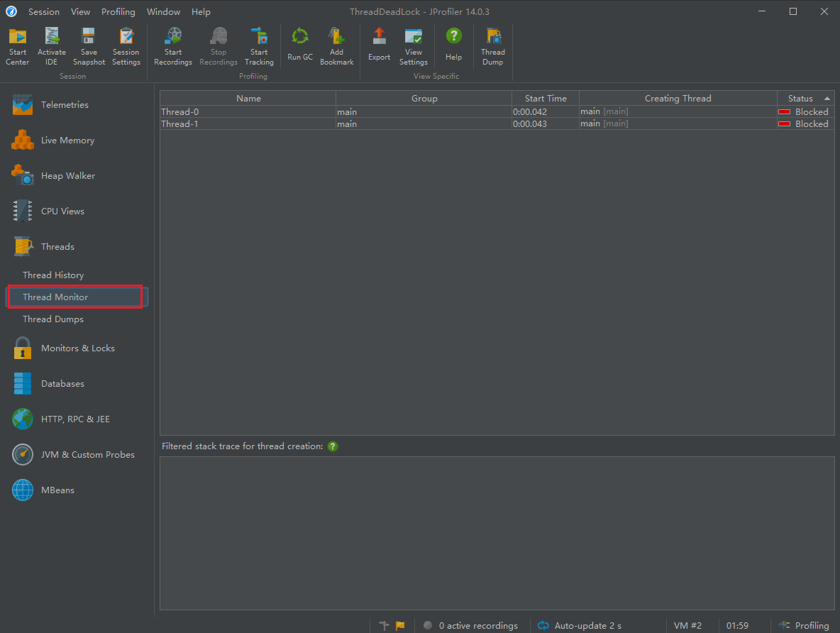This screenshot has height=633, width=840.
Task: Open the Help menu
Action: tap(201, 11)
